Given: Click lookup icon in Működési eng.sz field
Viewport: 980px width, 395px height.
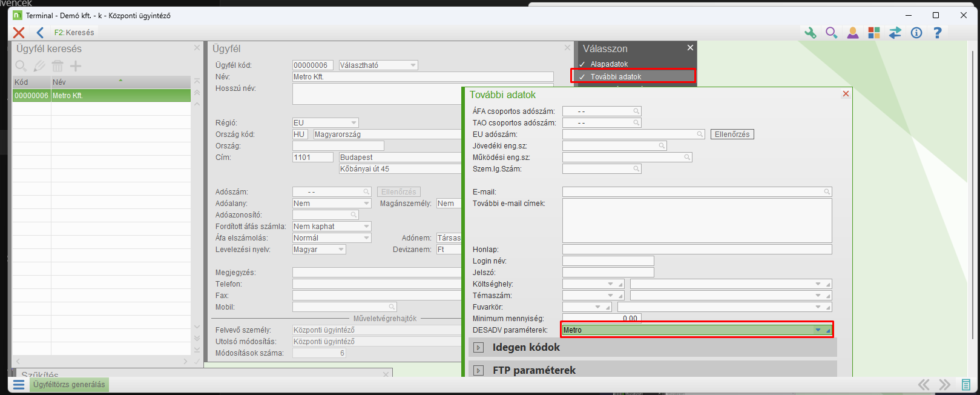Looking at the screenshot, I should pyautogui.click(x=687, y=158).
